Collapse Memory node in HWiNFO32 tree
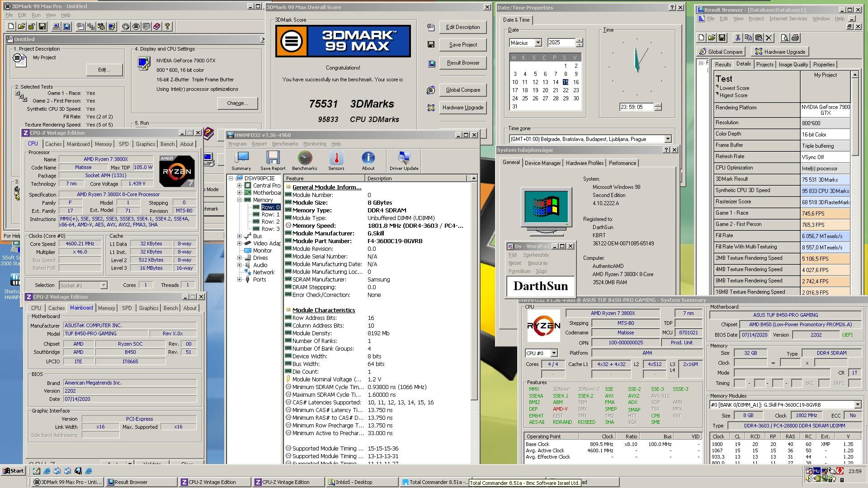This screenshot has width=868, height=488. 240,200
